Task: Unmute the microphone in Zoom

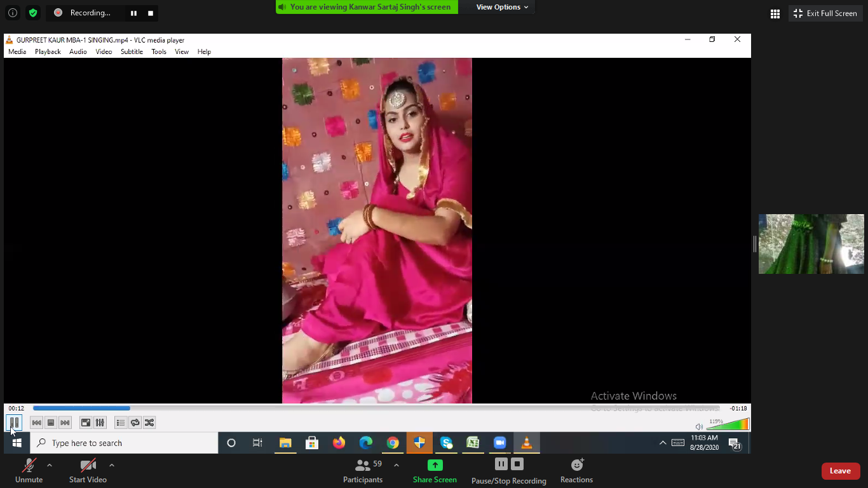Action: pos(29,471)
